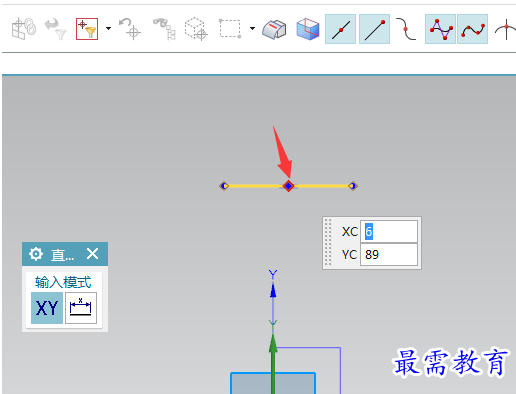The width and height of the screenshot is (516, 394).
Task: Click the Select From Hierarchy icon
Action: point(164,29)
